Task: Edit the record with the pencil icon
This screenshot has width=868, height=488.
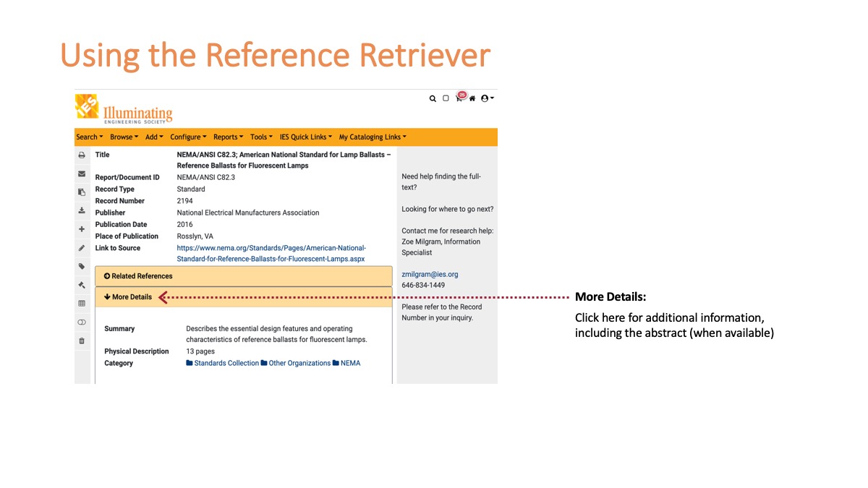Action: (82, 248)
